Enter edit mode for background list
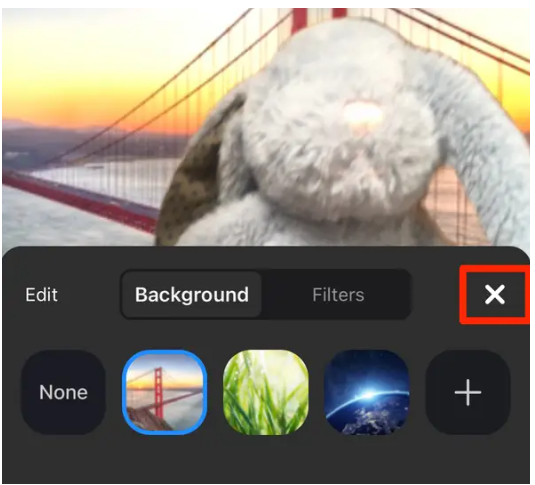This screenshot has height=485, width=535. click(41, 295)
